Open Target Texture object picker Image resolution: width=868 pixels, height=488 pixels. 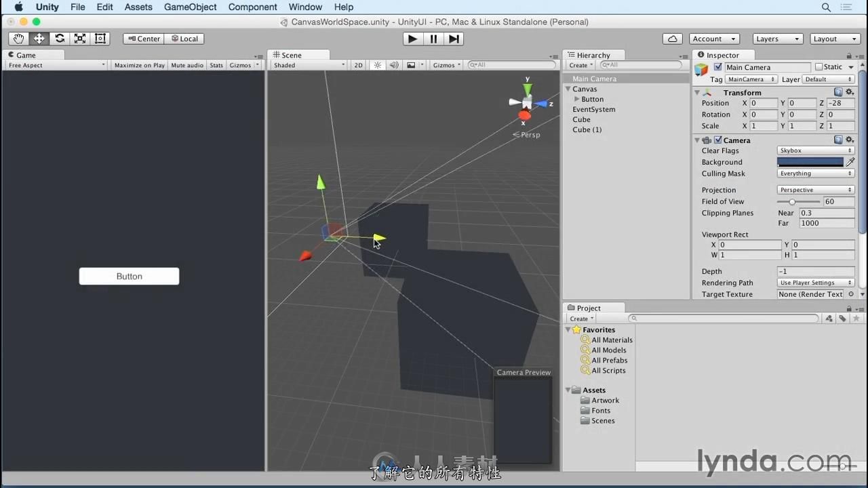point(850,294)
